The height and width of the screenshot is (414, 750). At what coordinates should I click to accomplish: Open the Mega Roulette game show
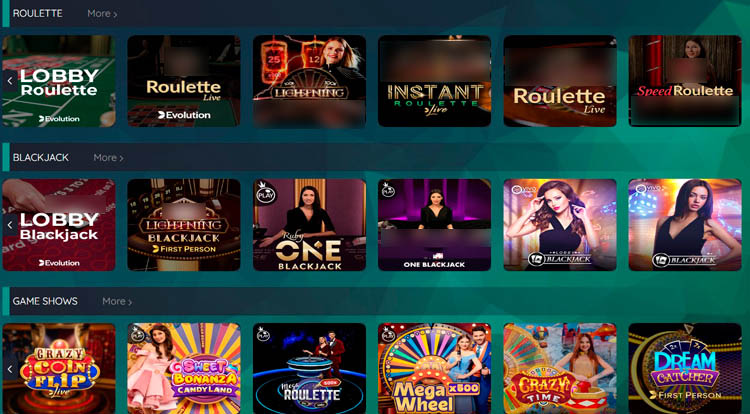(309, 369)
